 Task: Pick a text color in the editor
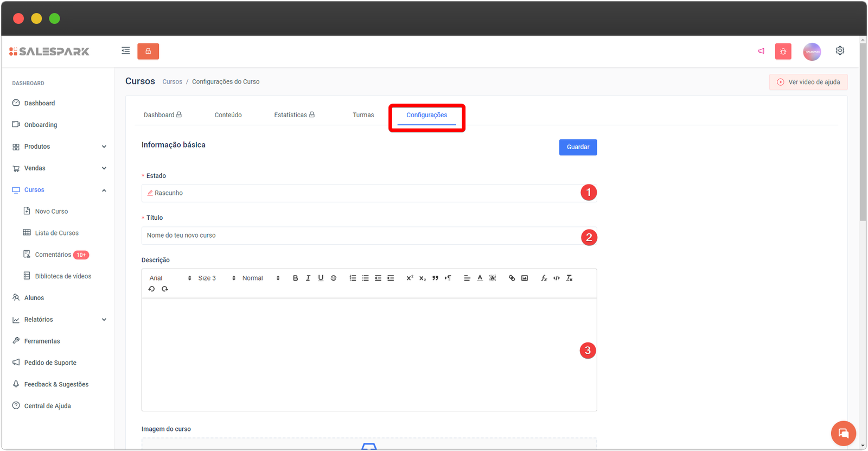pyautogui.click(x=480, y=278)
